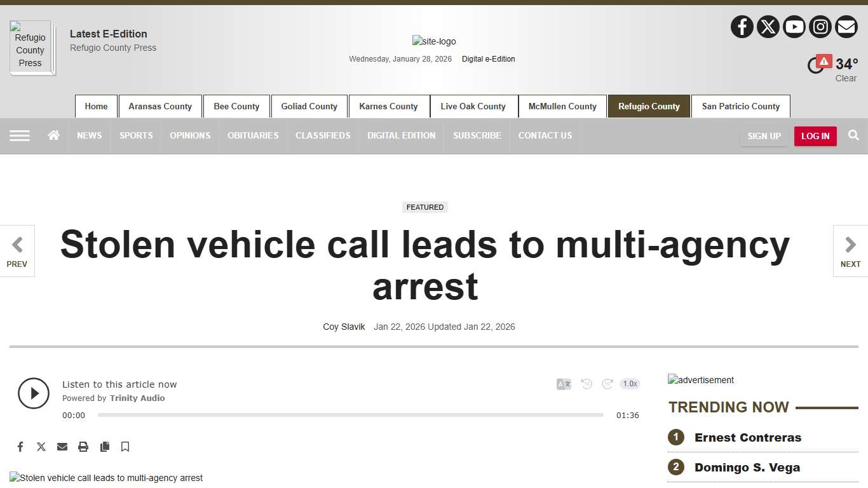868x488 pixels.
Task: Seek along the audio progress bar
Action: pos(349,415)
